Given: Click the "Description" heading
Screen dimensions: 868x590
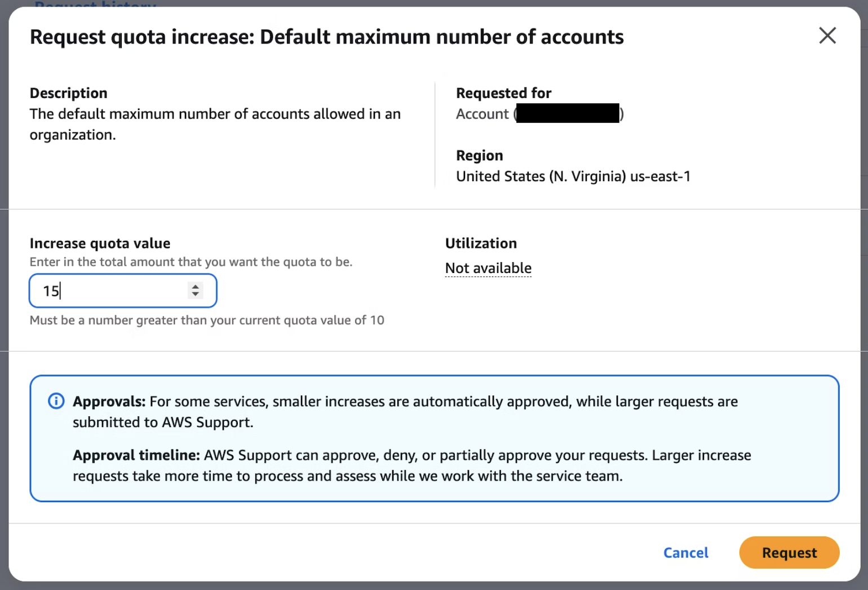Looking at the screenshot, I should click(68, 93).
